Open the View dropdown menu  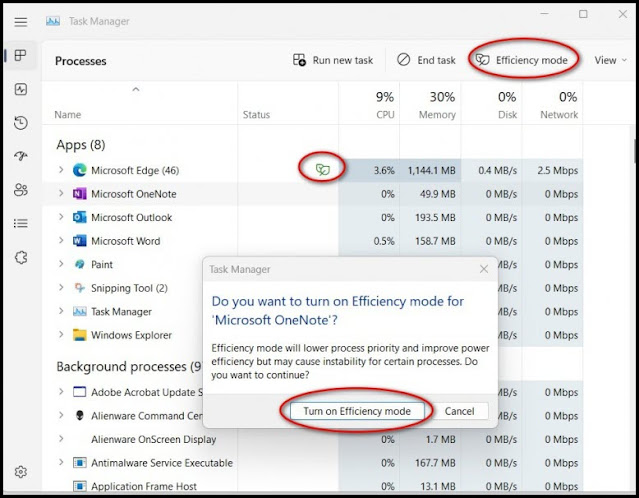[610, 60]
